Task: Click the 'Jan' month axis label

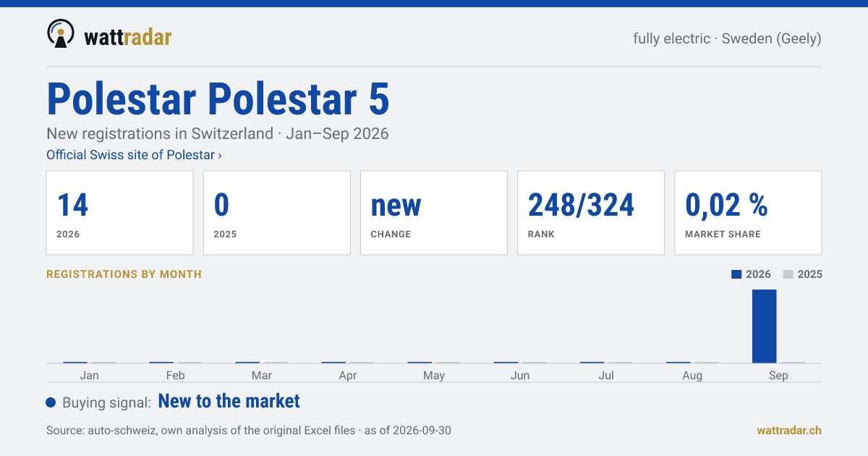Action: tap(90, 375)
